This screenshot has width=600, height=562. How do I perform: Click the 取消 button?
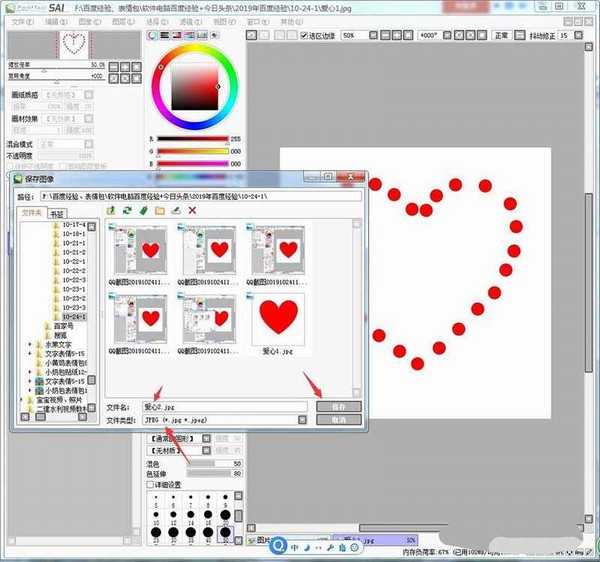click(338, 420)
